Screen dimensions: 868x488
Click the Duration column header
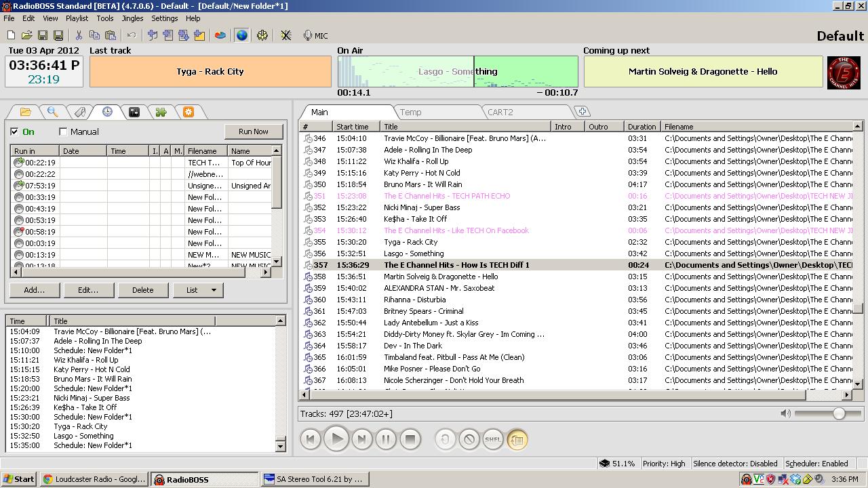click(x=642, y=127)
